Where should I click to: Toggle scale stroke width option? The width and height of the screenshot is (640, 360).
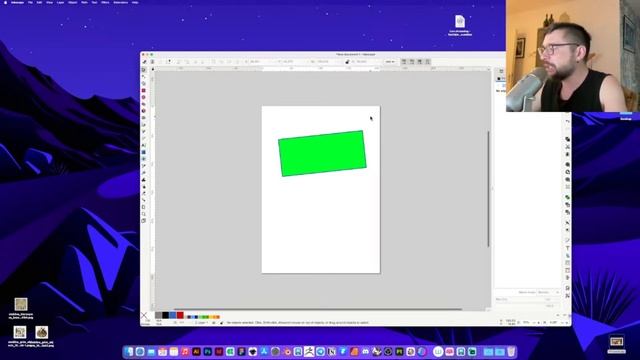pyautogui.click(x=404, y=62)
